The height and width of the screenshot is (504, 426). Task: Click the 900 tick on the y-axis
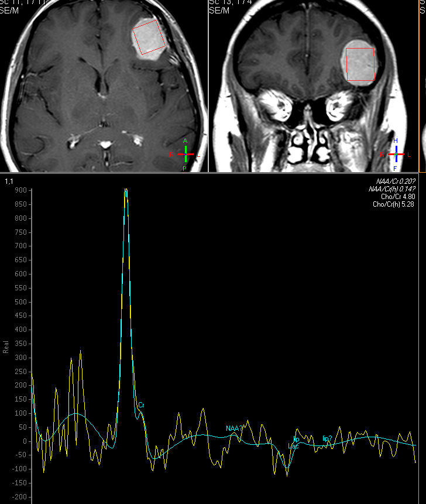pos(21,190)
